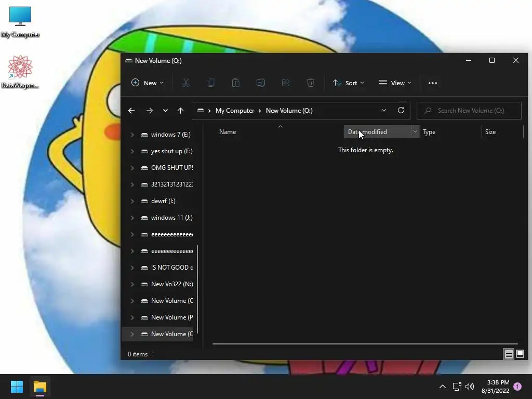Refresh the New Volume (Q:) folder
This screenshot has width=532, height=399.
401,110
